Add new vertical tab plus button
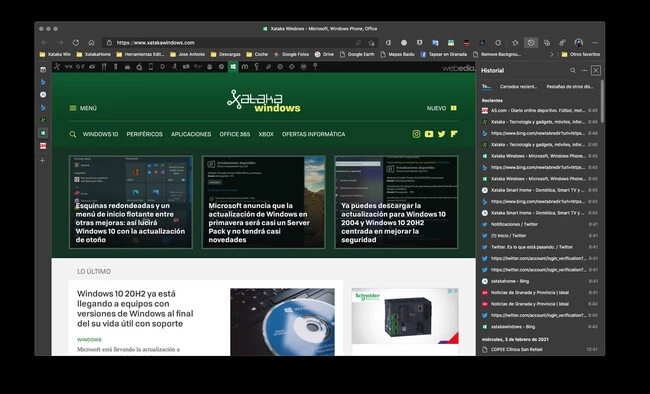Screen dimensions: 650x394 click(x=42, y=161)
